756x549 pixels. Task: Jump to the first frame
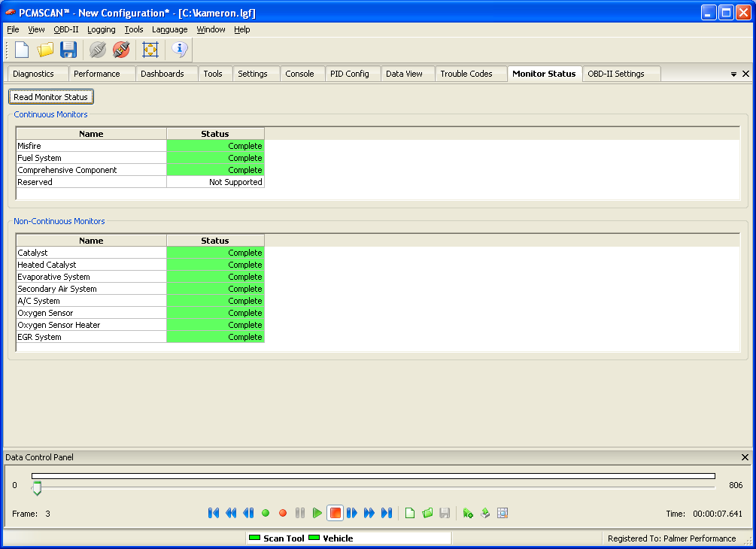pyautogui.click(x=213, y=513)
